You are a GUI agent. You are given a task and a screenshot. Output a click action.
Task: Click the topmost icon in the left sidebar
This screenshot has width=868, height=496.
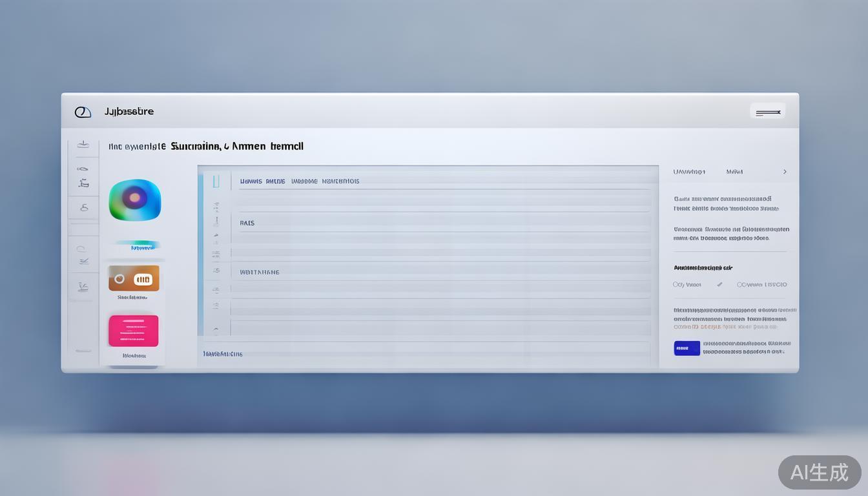tap(83, 144)
